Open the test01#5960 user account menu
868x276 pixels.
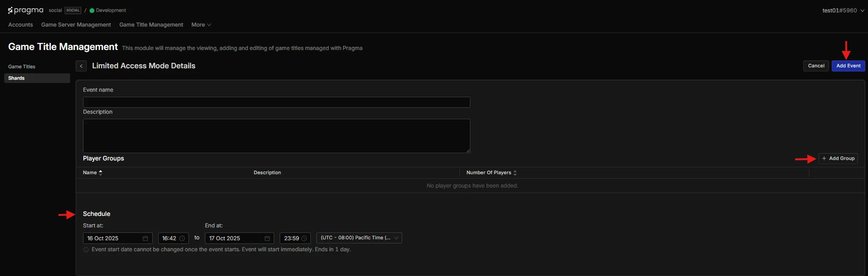pyautogui.click(x=843, y=11)
